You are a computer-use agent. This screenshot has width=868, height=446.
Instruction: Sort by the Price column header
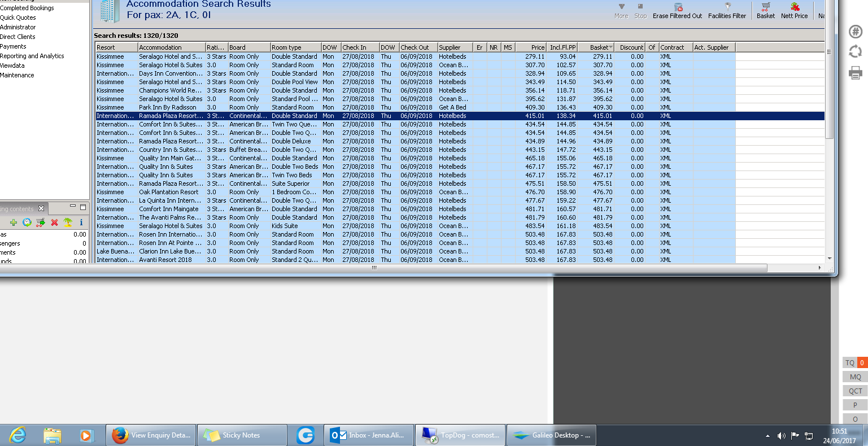pyautogui.click(x=531, y=47)
